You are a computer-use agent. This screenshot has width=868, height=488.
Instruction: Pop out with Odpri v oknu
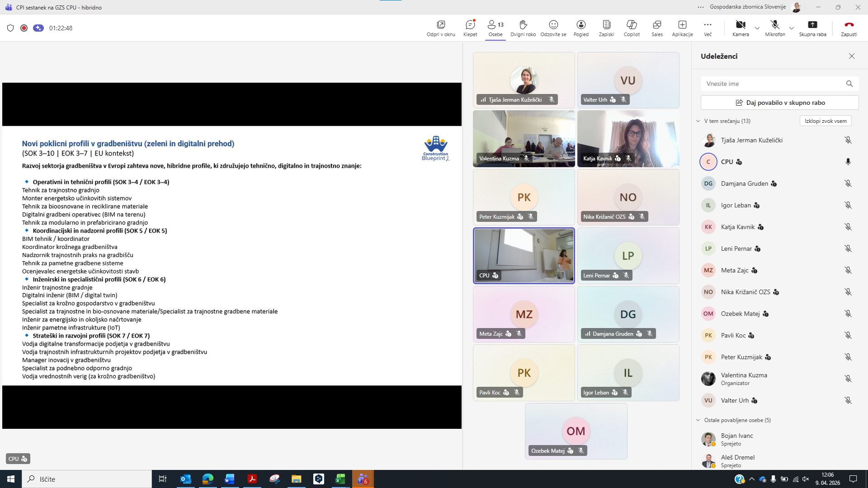point(441,28)
